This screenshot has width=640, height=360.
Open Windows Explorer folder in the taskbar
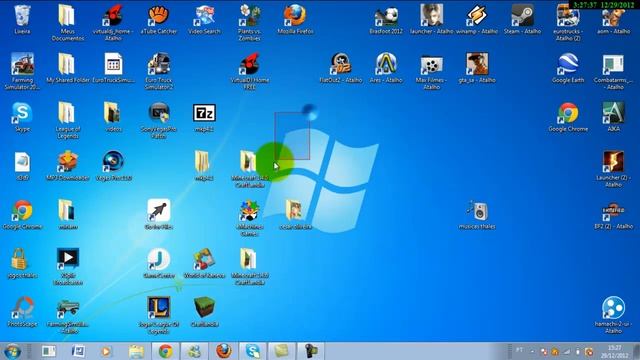click(x=136, y=351)
